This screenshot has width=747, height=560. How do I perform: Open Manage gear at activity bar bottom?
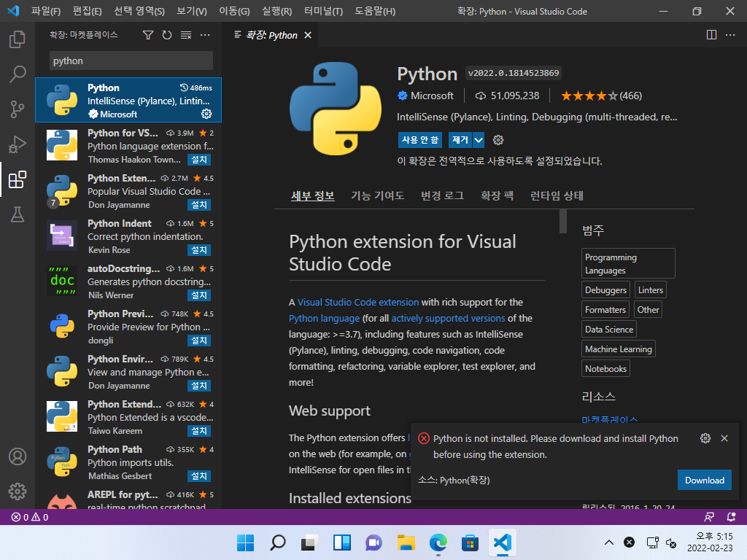click(18, 491)
